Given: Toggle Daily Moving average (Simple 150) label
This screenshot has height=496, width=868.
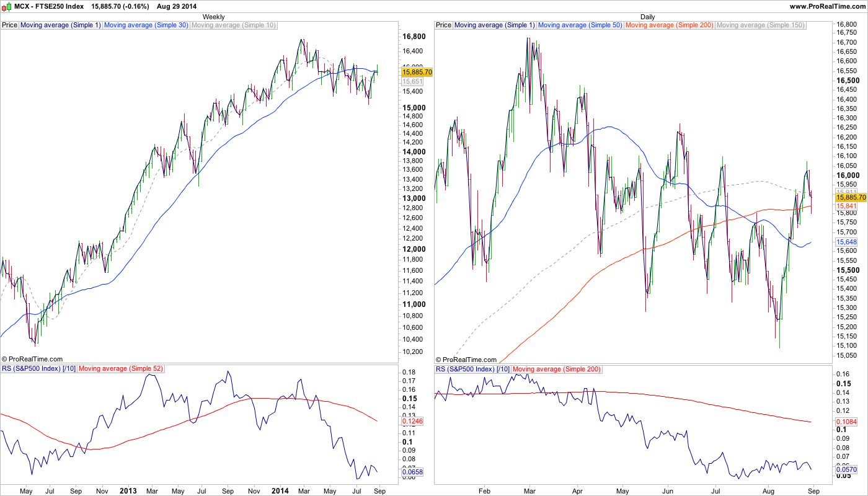Looking at the screenshot, I should pos(760,25).
